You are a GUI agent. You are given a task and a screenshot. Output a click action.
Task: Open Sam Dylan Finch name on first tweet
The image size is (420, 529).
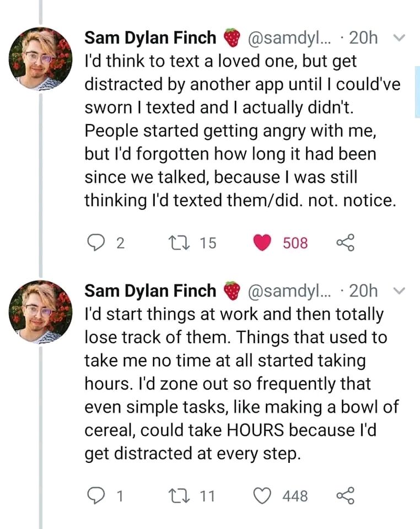tap(150, 37)
